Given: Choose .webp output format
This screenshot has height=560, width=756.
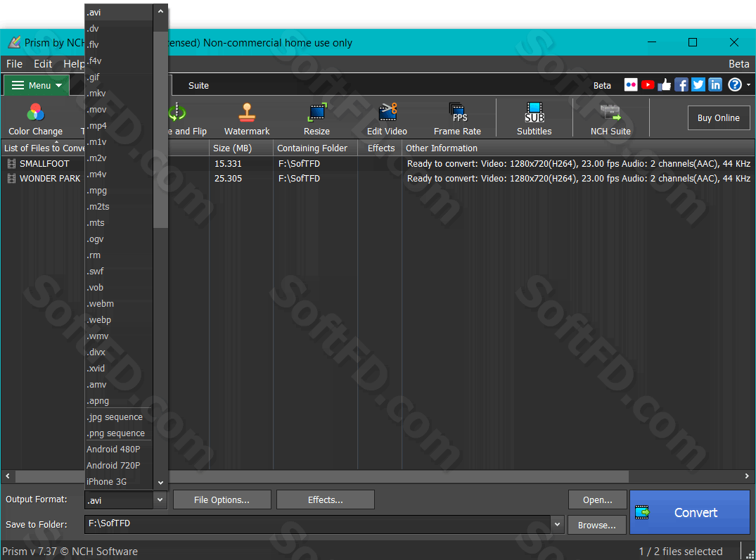Looking at the screenshot, I should 119,320.
